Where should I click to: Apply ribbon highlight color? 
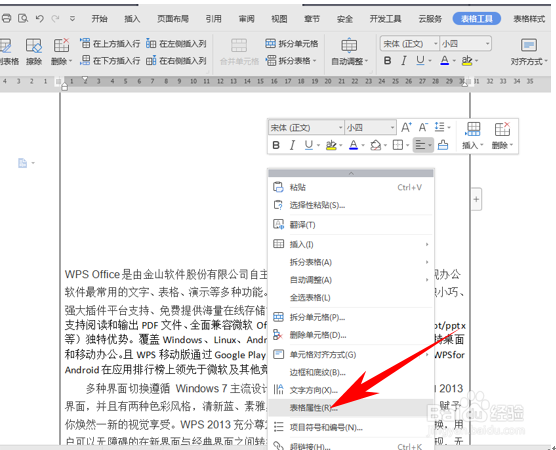(467, 61)
